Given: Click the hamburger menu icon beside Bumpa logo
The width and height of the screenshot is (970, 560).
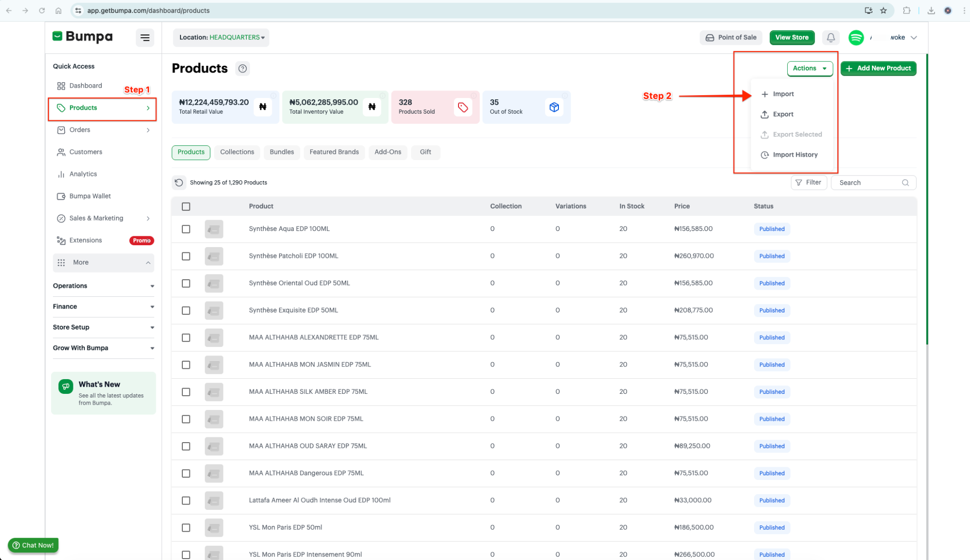Looking at the screenshot, I should click(145, 37).
